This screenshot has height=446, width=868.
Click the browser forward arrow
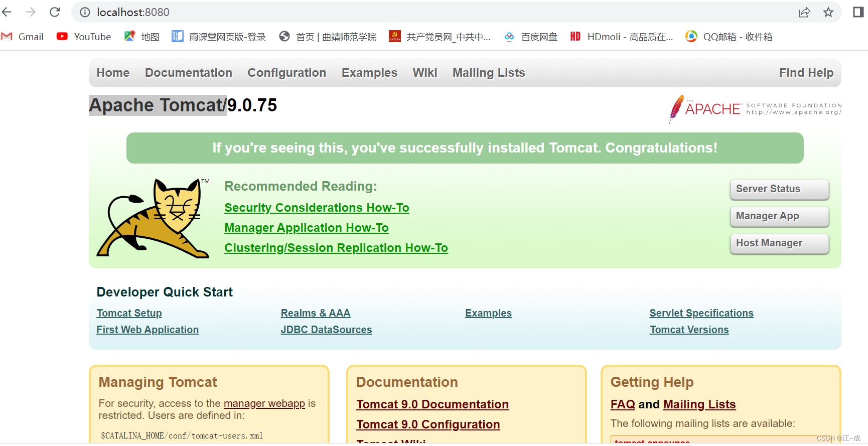tap(31, 12)
